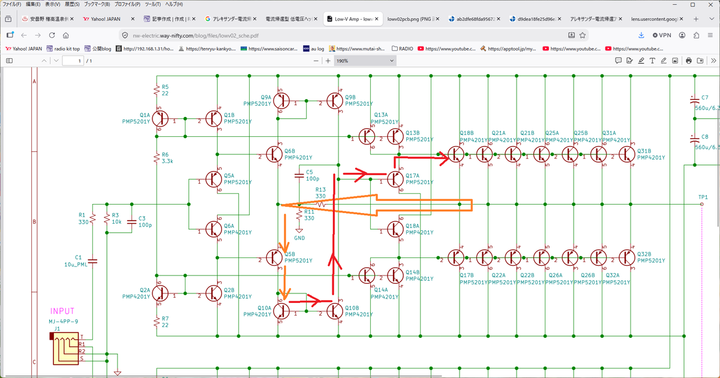
Task: Click the Q17A transistor label
Action: pyautogui.click(x=412, y=175)
